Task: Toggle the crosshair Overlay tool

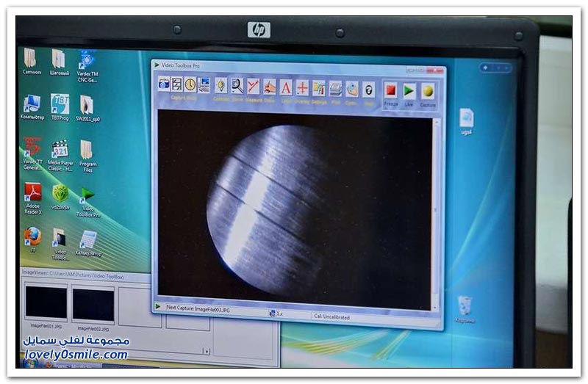Action: [302, 88]
